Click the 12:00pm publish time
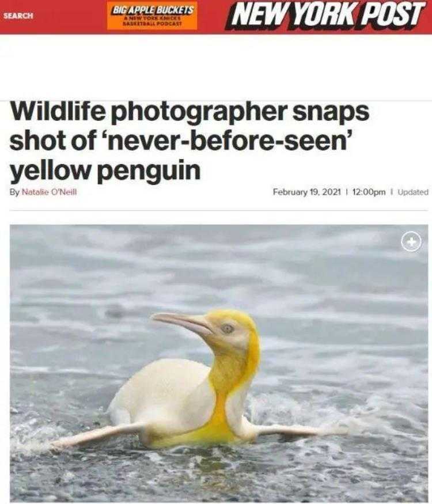This screenshot has width=432, height=504. [369, 192]
